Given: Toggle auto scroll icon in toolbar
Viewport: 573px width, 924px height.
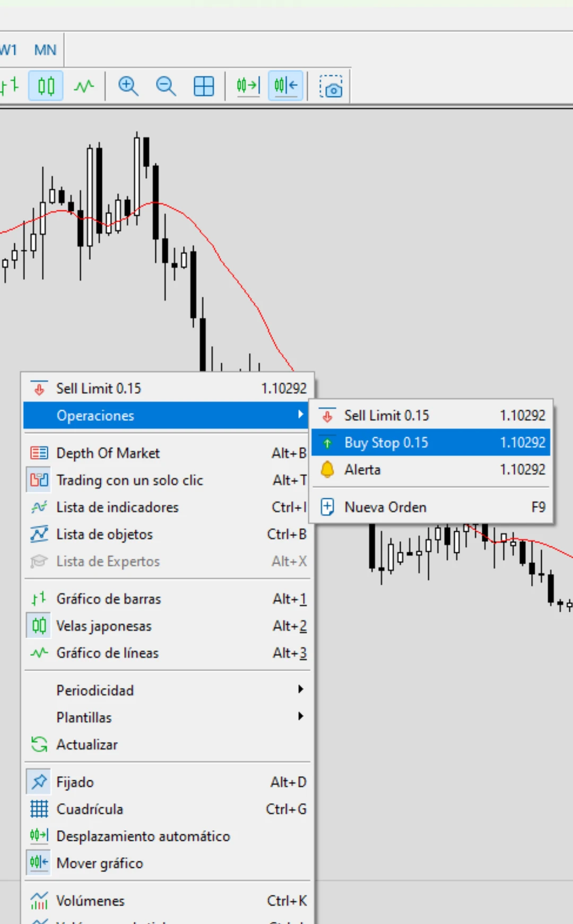Looking at the screenshot, I should coord(248,86).
